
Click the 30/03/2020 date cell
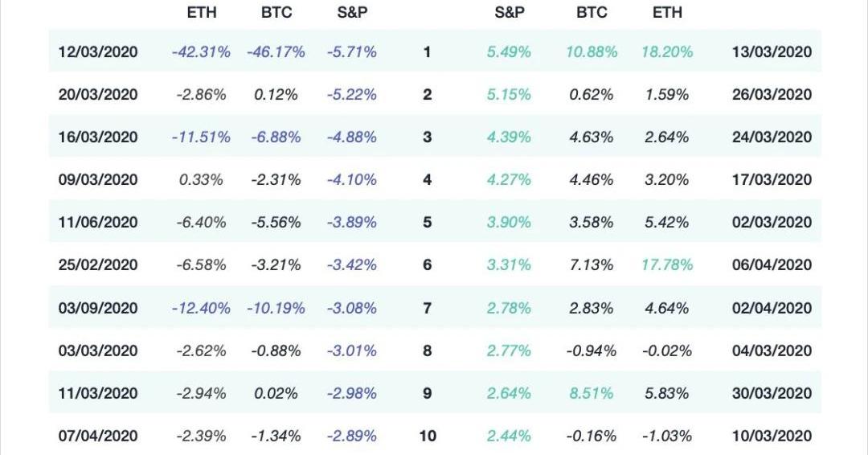click(x=772, y=394)
